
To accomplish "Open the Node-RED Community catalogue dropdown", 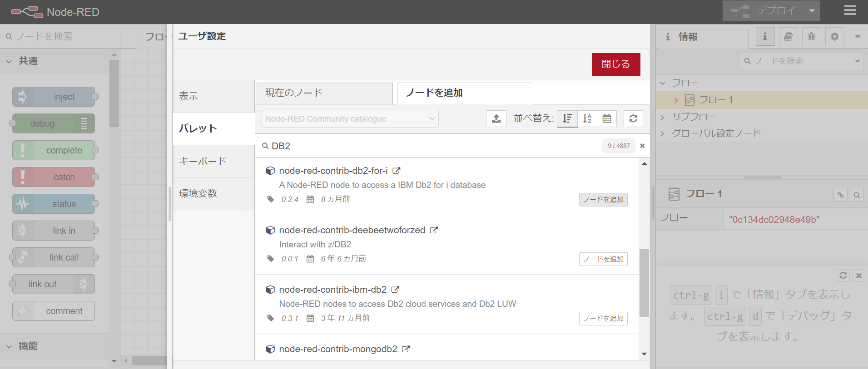I will click(x=350, y=118).
